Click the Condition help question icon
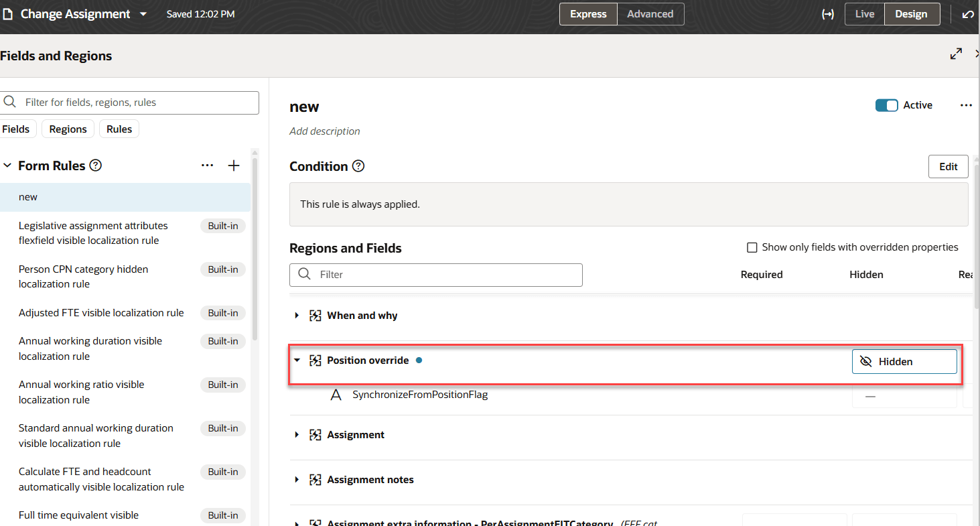980x526 pixels. point(358,166)
